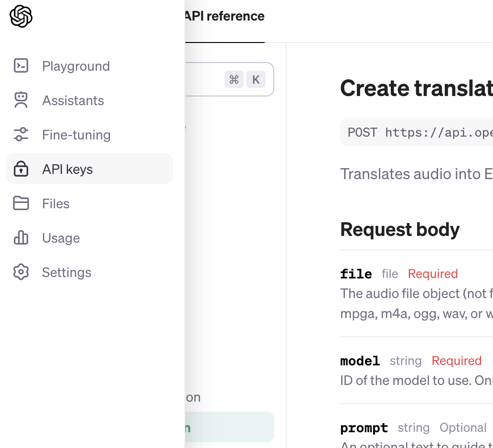
Task: Click the Files folder icon
Action: 21,203
